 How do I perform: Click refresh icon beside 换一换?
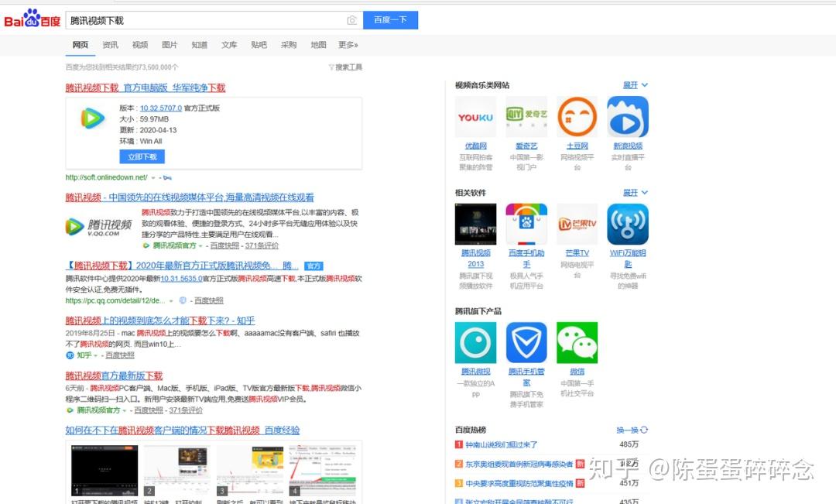pos(644,430)
